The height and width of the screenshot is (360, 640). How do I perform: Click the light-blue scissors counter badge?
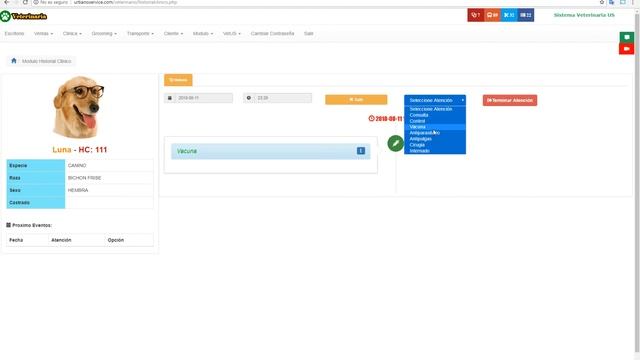[x=509, y=15]
